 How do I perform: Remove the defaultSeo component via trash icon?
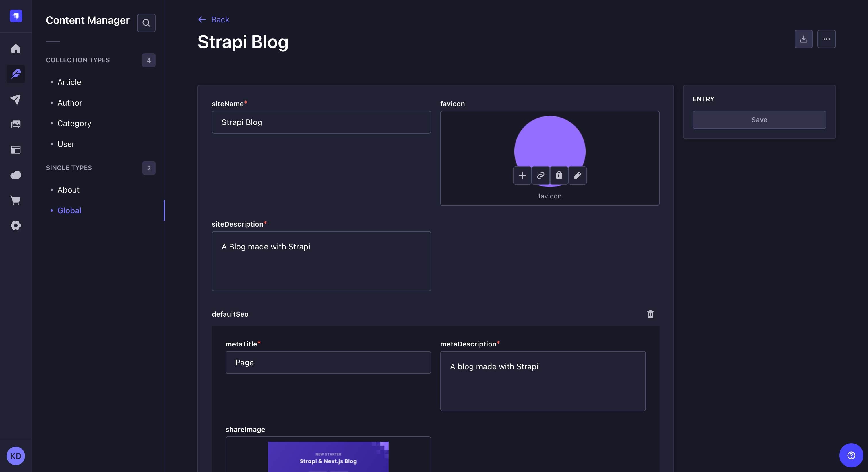click(x=650, y=314)
